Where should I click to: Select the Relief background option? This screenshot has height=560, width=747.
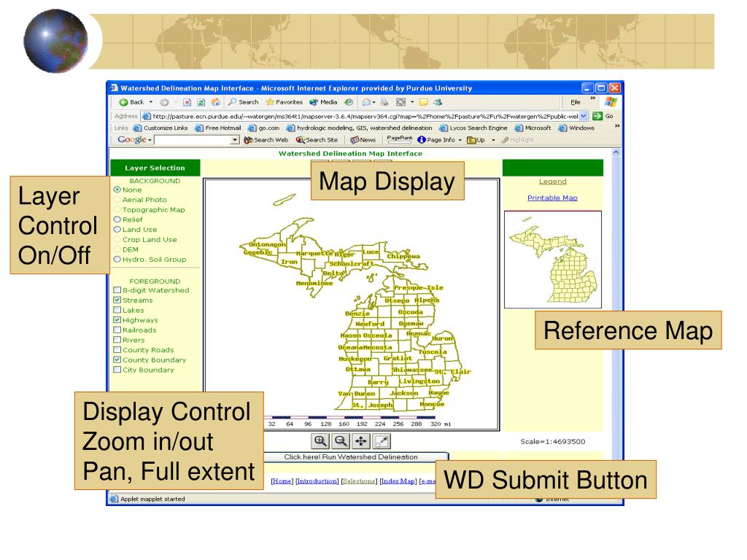pos(117,219)
